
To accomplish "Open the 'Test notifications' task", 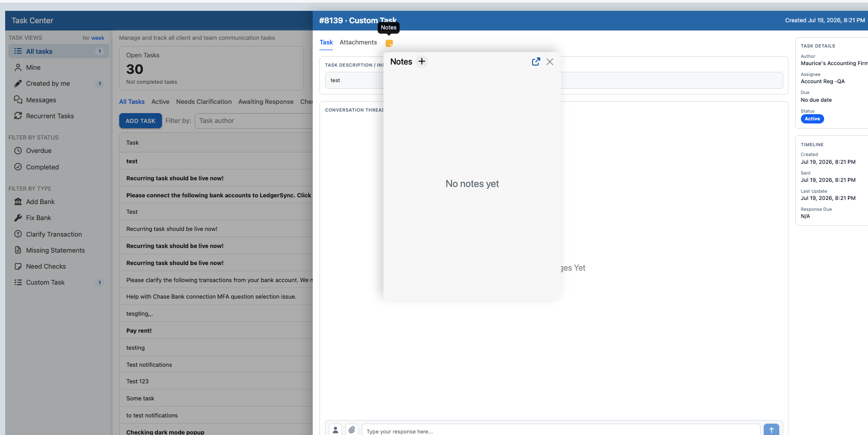I will 216,365.
